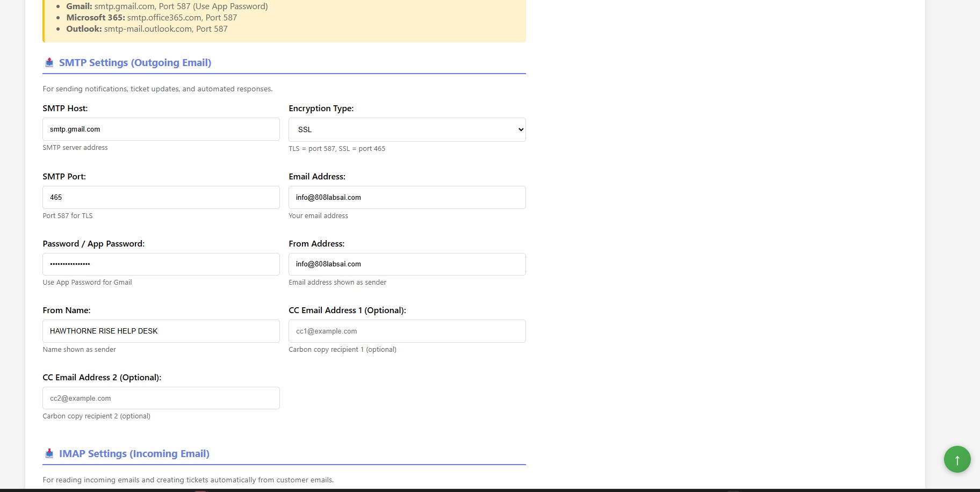Click the SMTP Settings (Outgoing Email) heading
Viewport: 980px width, 492px height.
point(134,62)
